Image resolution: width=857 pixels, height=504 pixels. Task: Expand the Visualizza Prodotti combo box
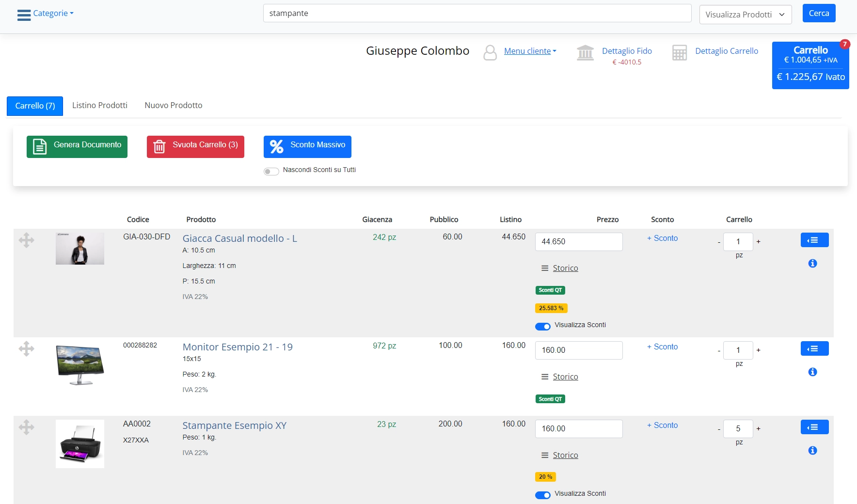click(745, 15)
